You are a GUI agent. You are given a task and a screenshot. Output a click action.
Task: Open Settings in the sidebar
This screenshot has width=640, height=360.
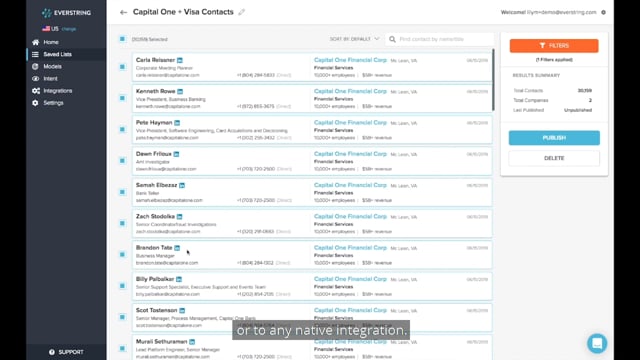pos(53,103)
